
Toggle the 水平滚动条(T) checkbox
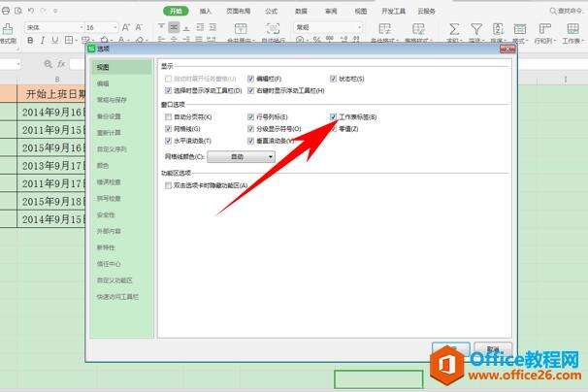point(169,141)
